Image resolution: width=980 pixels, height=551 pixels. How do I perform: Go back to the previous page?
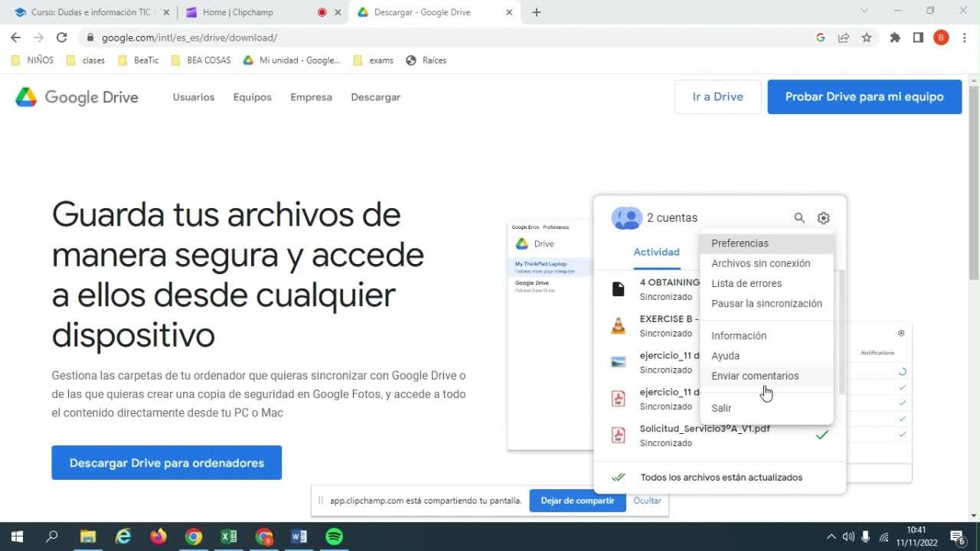tap(16, 37)
